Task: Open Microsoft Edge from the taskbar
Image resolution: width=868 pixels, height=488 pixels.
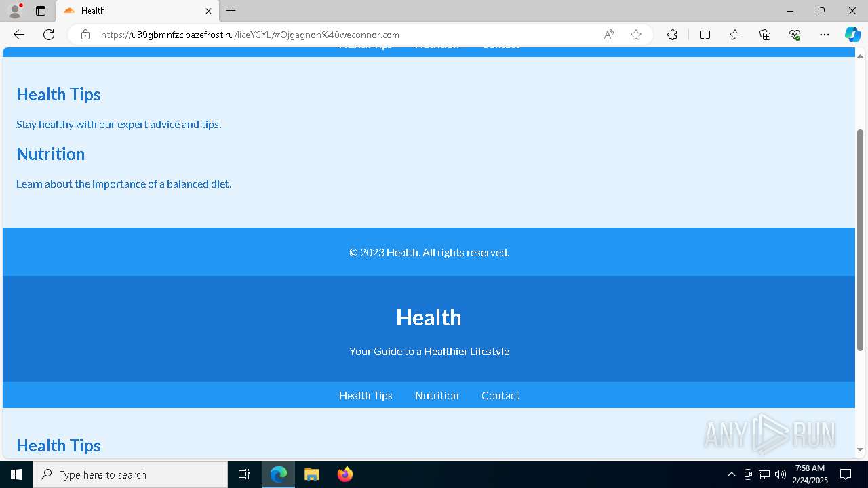Action: click(279, 474)
